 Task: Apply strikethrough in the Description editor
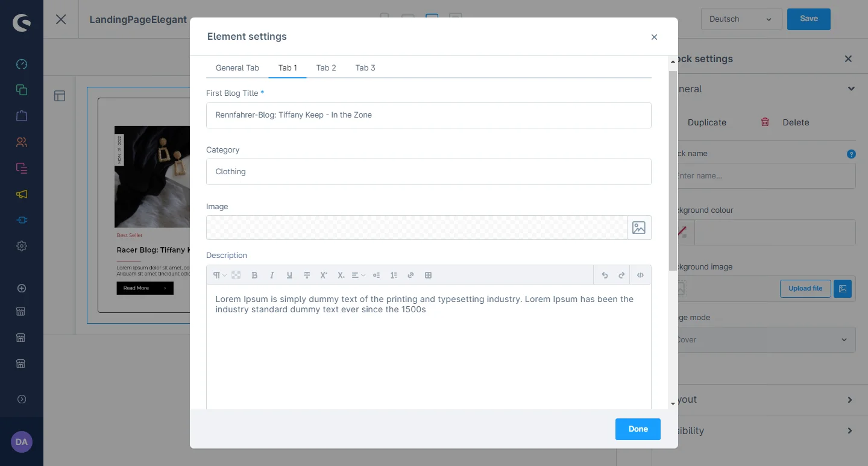tap(307, 276)
